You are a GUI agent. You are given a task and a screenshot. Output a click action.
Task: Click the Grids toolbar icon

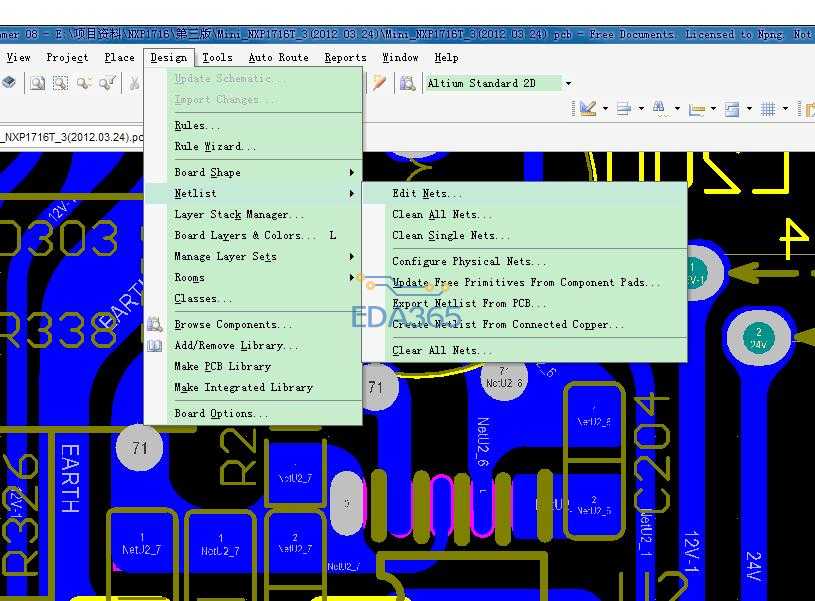(x=768, y=109)
